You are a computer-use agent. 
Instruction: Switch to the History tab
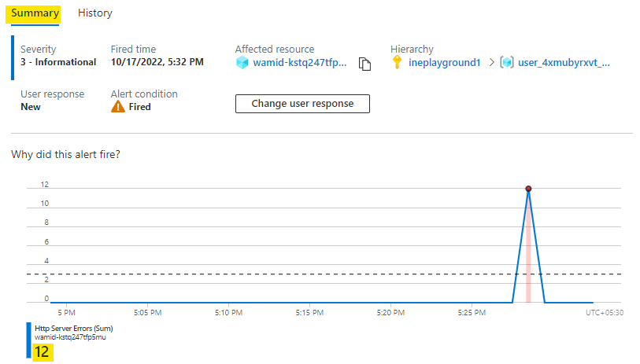tap(94, 13)
